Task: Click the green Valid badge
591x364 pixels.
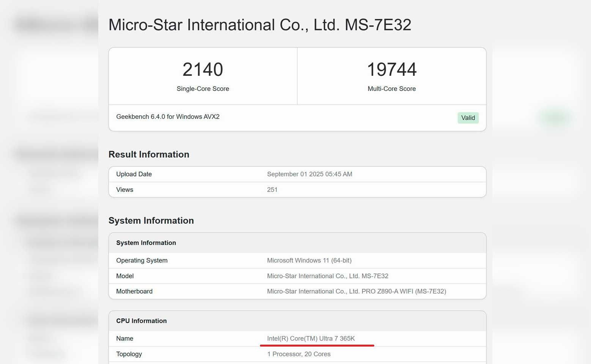Action: click(x=468, y=118)
